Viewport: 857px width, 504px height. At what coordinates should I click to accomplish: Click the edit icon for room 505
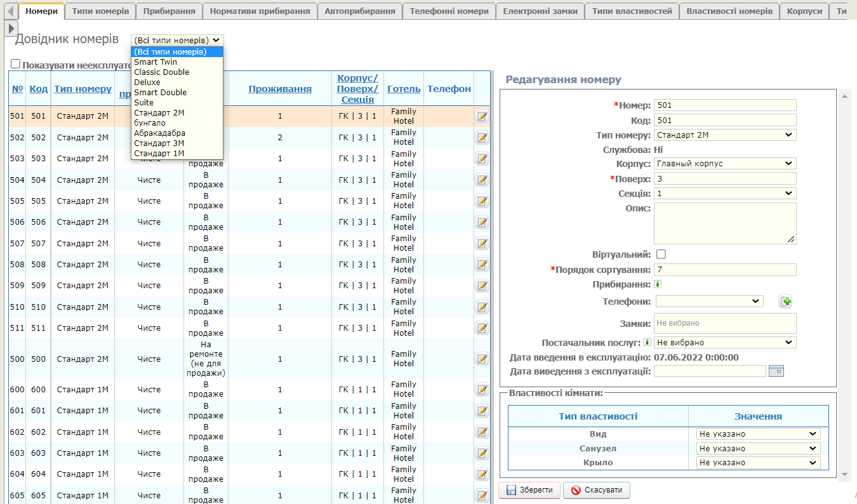click(482, 201)
